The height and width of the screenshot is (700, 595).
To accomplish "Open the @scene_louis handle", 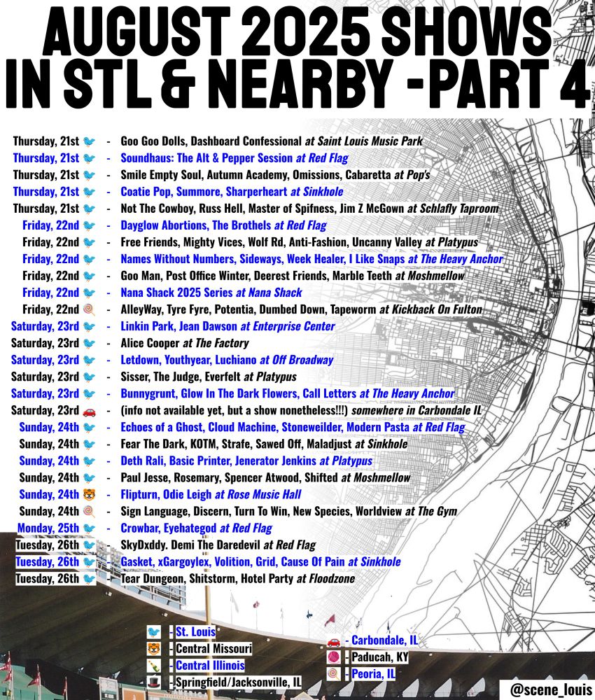I will (x=550, y=689).
